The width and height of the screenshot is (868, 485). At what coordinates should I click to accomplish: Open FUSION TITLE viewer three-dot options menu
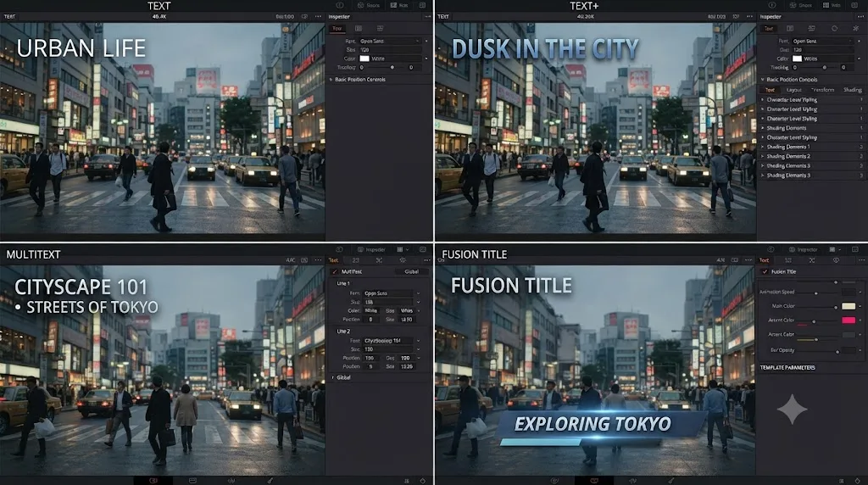(x=748, y=260)
